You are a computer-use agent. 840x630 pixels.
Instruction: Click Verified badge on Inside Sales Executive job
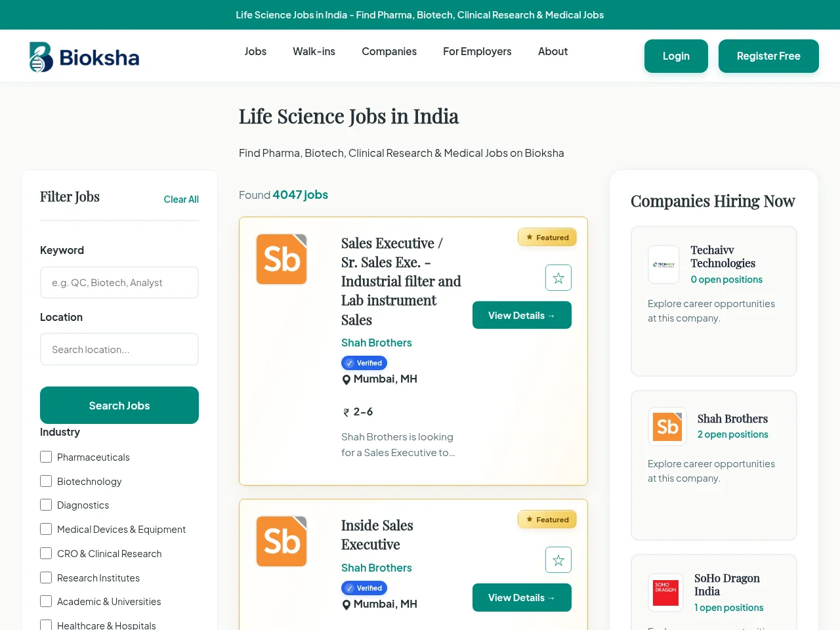364,588
